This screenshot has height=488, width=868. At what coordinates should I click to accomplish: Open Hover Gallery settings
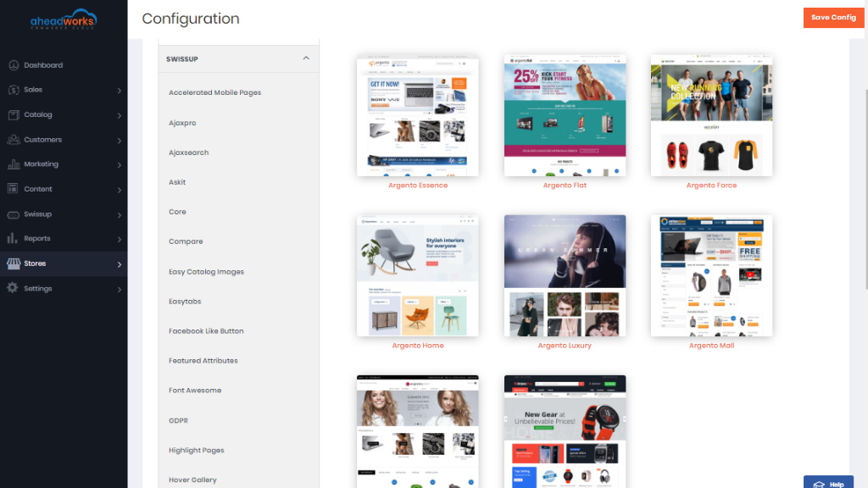[x=192, y=480]
